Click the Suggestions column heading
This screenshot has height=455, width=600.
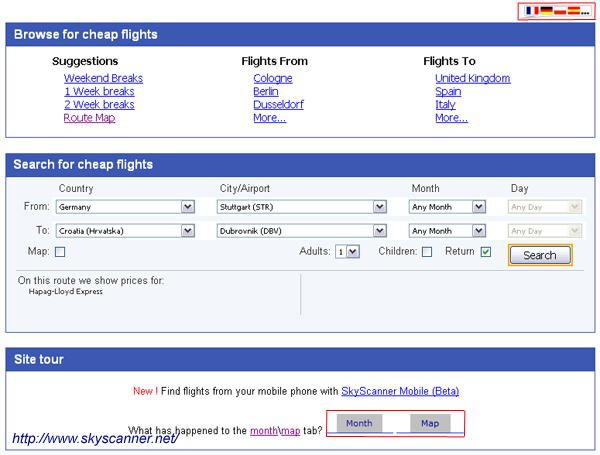[85, 61]
